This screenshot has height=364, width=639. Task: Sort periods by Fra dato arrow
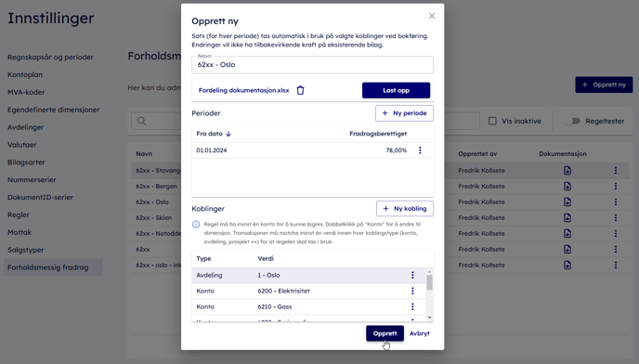tap(228, 134)
